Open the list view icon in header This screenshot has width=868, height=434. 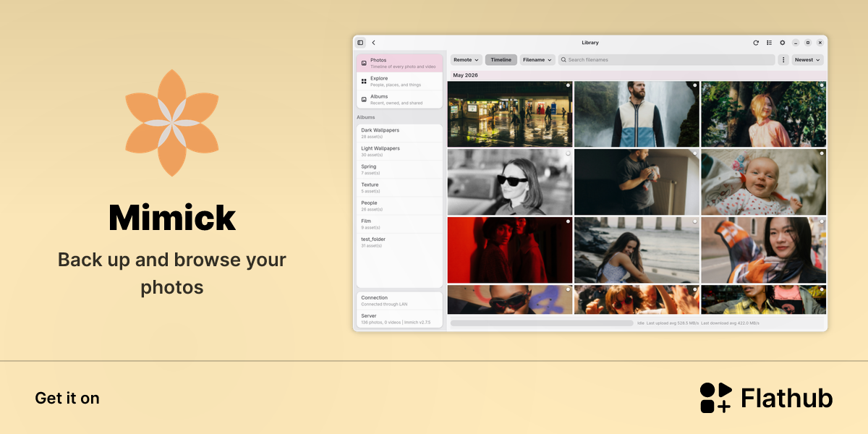tap(769, 43)
